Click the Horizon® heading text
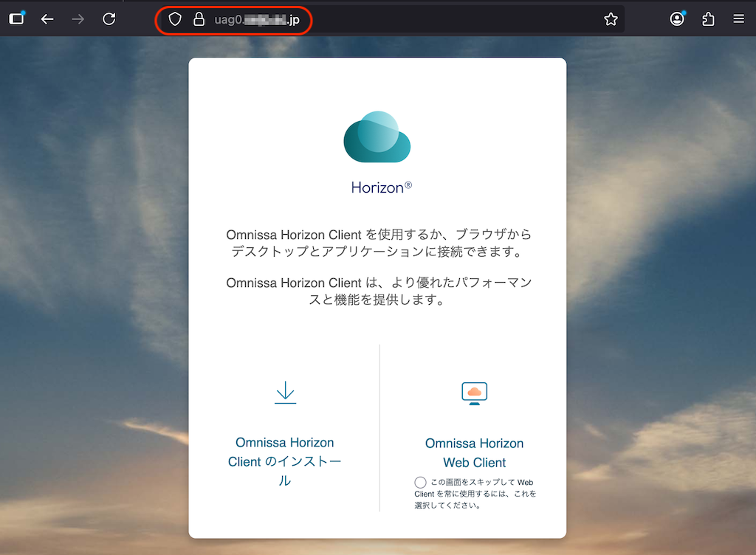756x555 pixels. [x=380, y=187]
